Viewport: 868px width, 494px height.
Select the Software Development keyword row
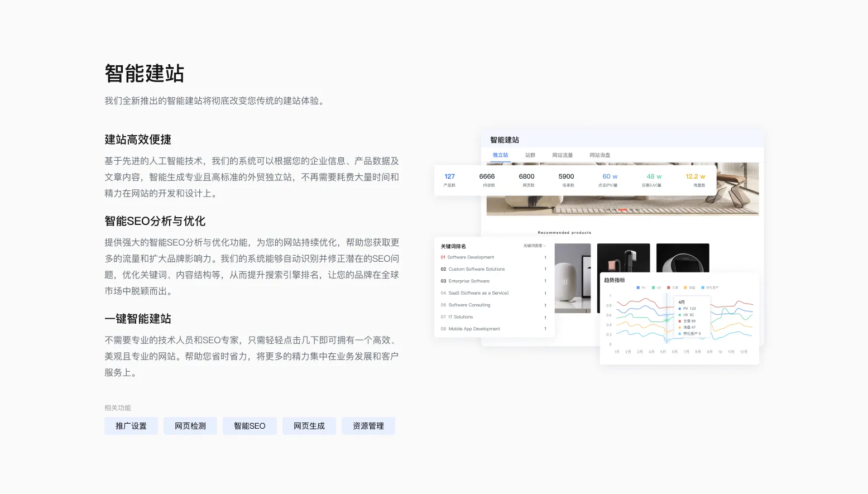471,257
